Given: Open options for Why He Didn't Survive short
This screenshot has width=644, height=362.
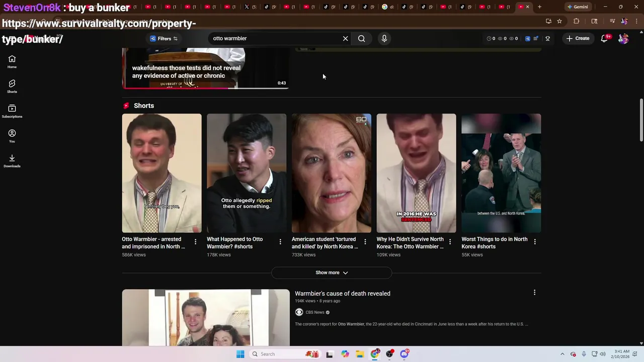Looking at the screenshot, I should coord(450,242).
